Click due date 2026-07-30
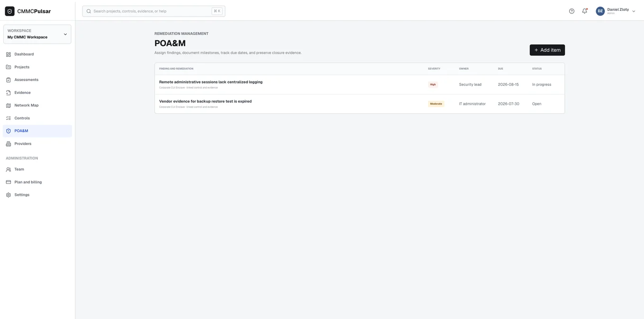Viewport: 644px width, 319px height. pos(508,104)
